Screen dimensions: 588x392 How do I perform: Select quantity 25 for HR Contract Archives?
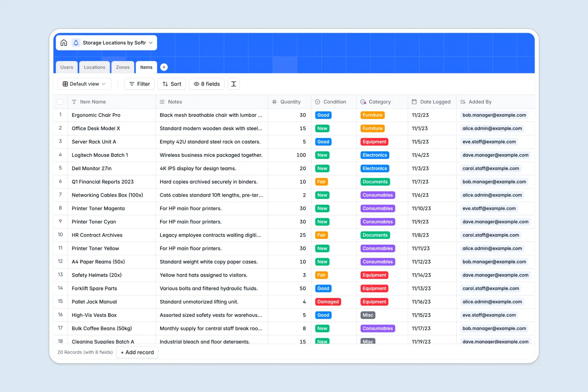point(290,235)
